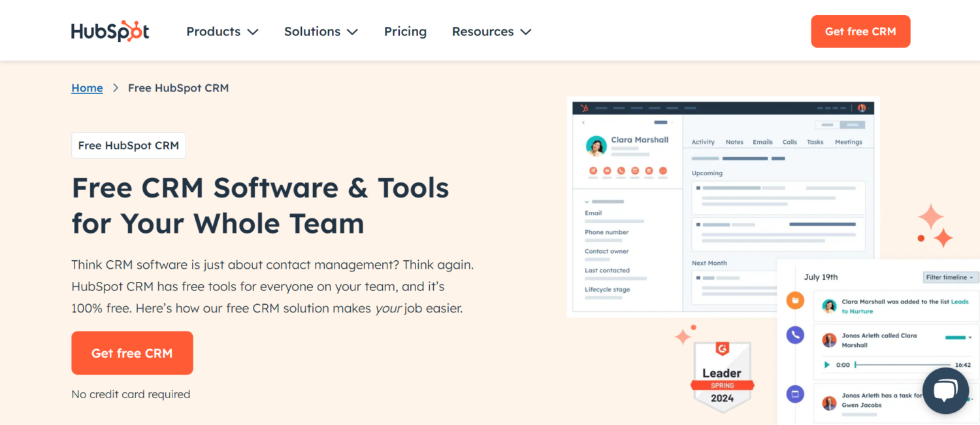Image resolution: width=980 pixels, height=425 pixels.
Task: Select the Calls tab
Action: click(789, 142)
